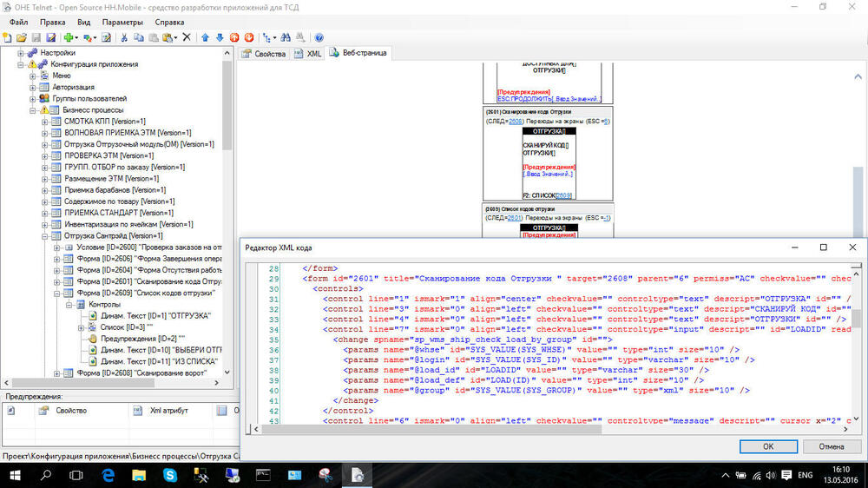Click OK in the XML editor
The height and width of the screenshot is (488, 868).
coord(768,447)
